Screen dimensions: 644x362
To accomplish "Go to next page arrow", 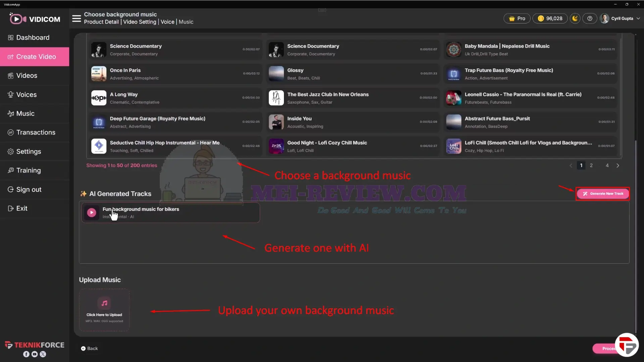I will tap(618, 165).
